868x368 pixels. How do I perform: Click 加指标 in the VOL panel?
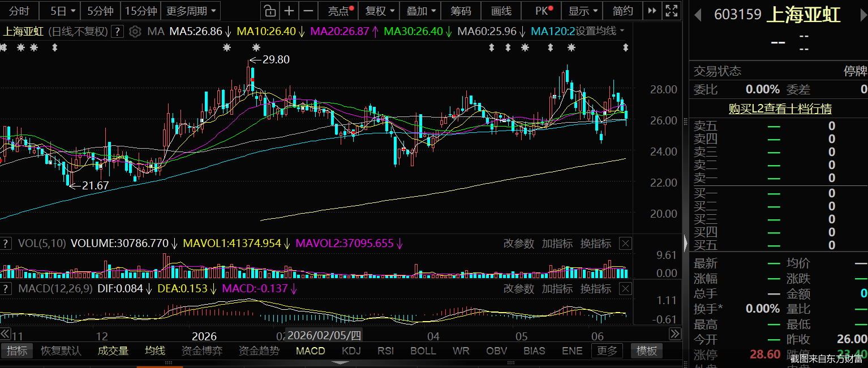[x=557, y=244]
